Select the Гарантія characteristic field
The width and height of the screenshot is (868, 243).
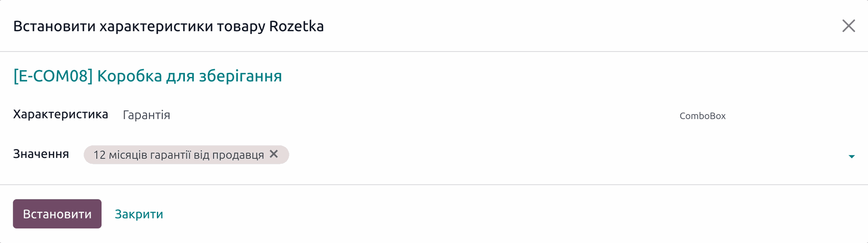[x=398, y=115]
